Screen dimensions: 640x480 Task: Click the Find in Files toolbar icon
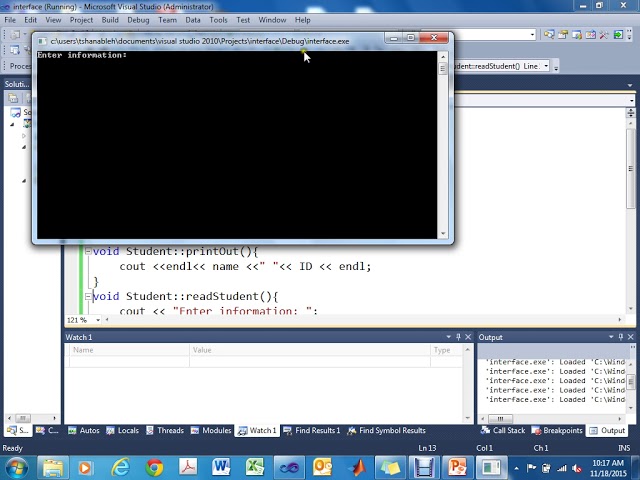pyautogui.click(x=549, y=35)
